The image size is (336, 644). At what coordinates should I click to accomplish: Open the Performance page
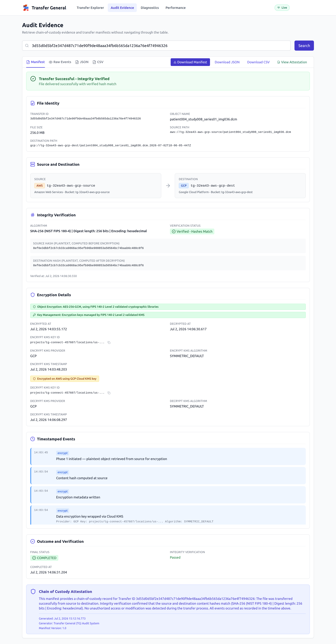(x=175, y=8)
